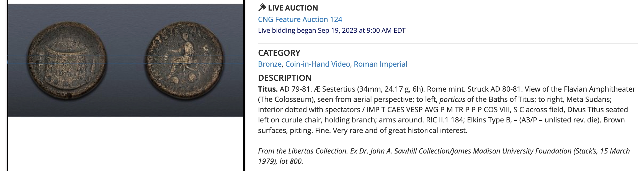Click the CATEGORY heading

279,53
